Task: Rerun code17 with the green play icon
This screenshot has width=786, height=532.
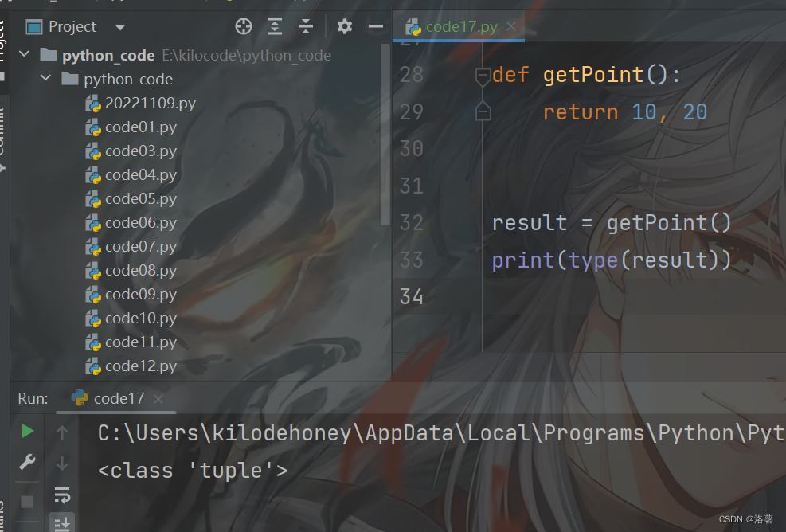Action: [28, 431]
